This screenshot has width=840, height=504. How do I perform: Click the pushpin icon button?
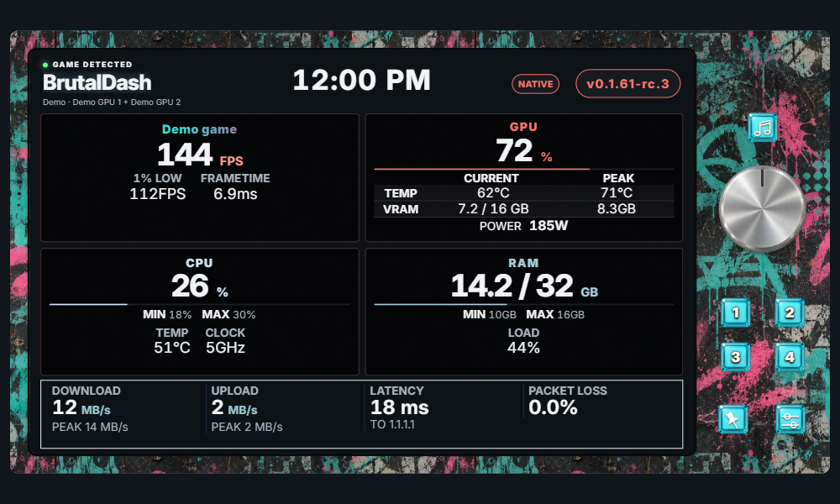[732, 419]
